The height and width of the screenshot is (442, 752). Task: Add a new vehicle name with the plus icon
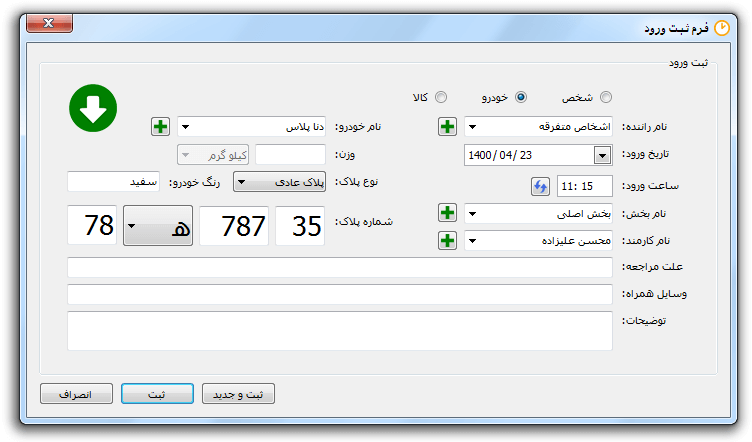(x=160, y=127)
